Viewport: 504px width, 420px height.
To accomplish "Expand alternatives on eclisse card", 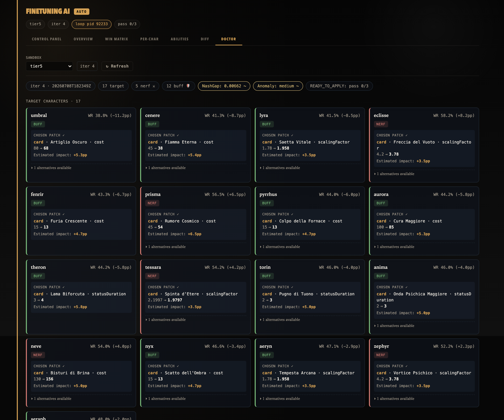I will point(394,174).
